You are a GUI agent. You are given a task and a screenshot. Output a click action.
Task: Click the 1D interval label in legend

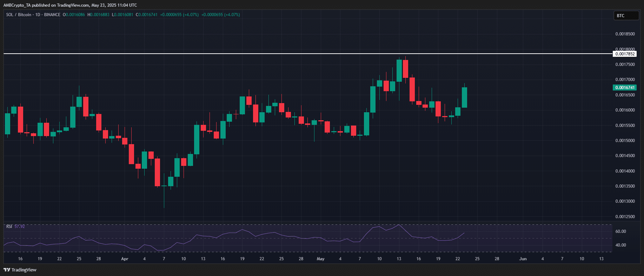tap(38, 15)
